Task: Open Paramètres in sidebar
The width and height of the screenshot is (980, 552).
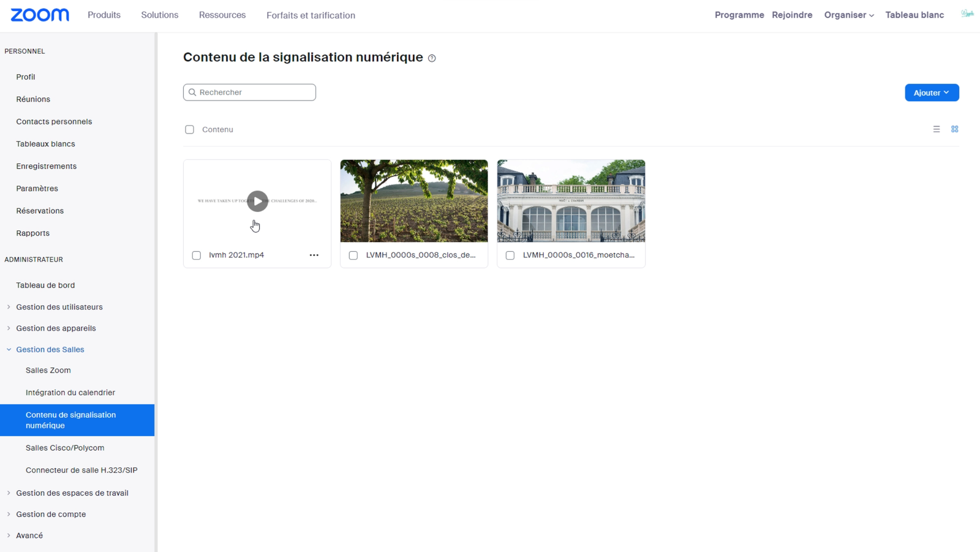Action: tap(37, 189)
